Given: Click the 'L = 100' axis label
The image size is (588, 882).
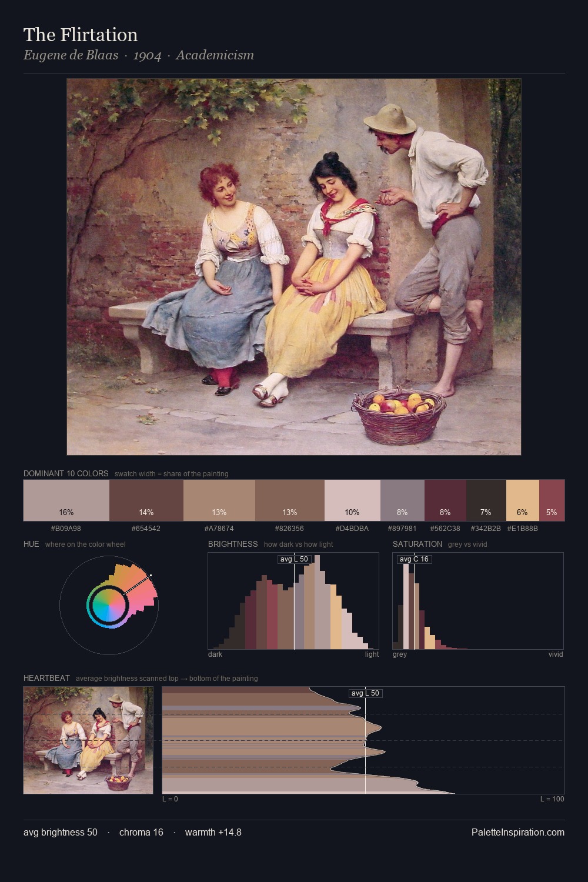Looking at the screenshot, I should point(552,799).
